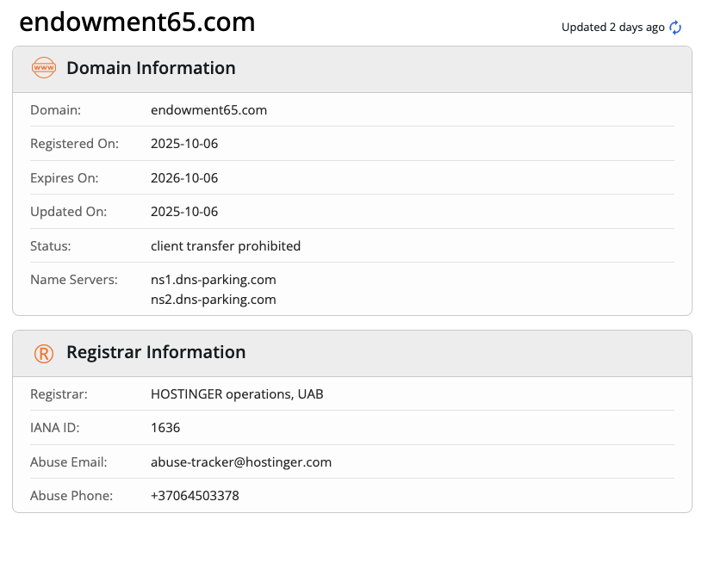Select the Expires On date 2026-10-06
The height and width of the screenshot is (588, 702).
183,177
